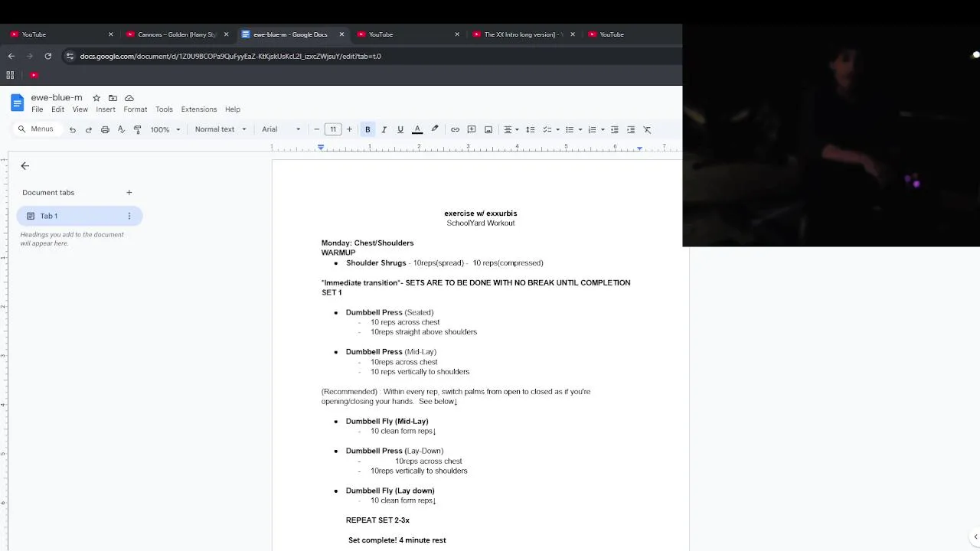Open the Arial font dropdown

pyautogui.click(x=280, y=129)
